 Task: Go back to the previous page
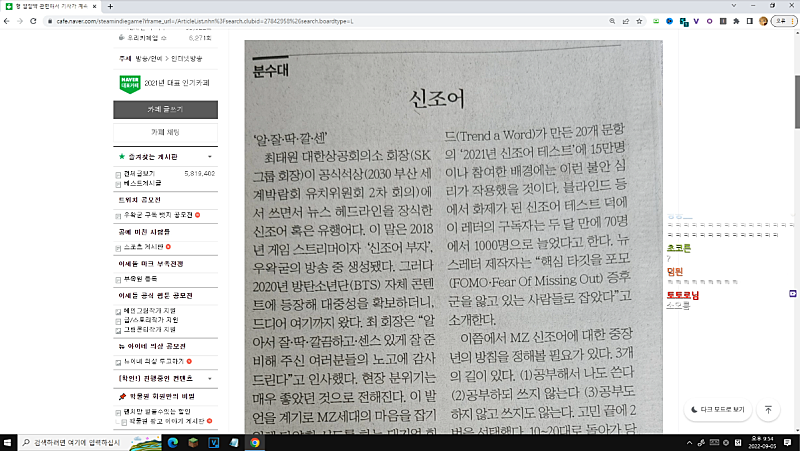tap(7, 21)
